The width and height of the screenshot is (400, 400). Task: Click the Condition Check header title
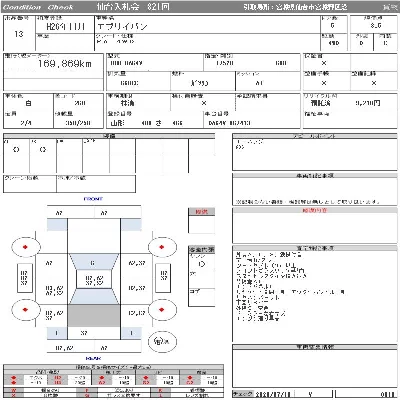click(38, 7)
